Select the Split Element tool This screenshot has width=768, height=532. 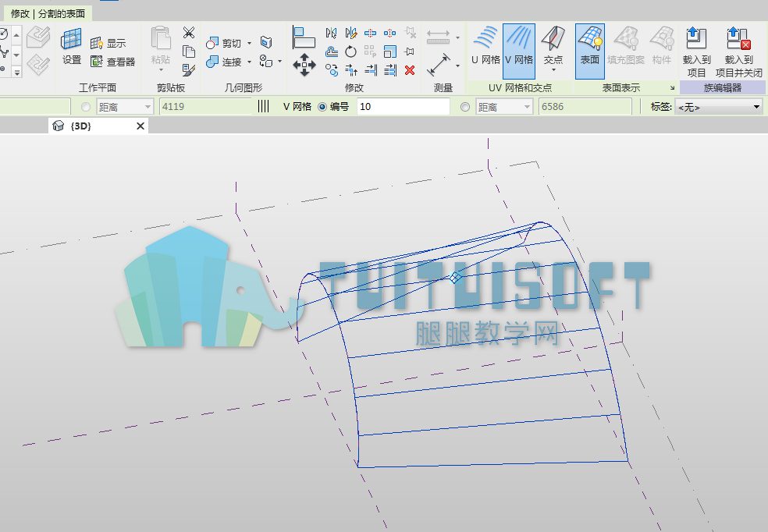click(x=370, y=33)
